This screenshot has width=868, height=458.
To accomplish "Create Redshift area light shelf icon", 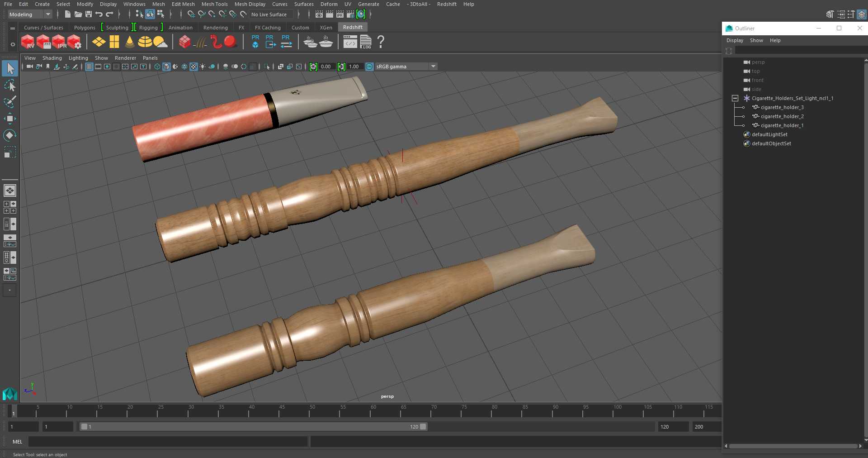I will pyautogui.click(x=99, y=42).
